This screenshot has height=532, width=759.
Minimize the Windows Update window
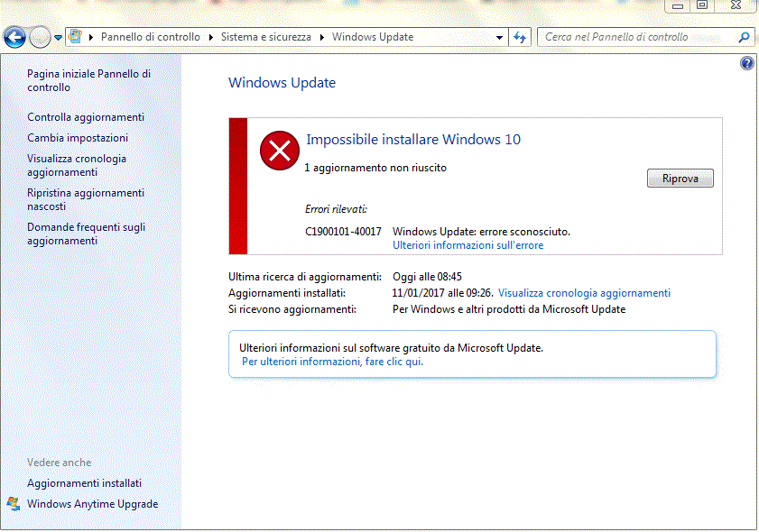point(678,5)
